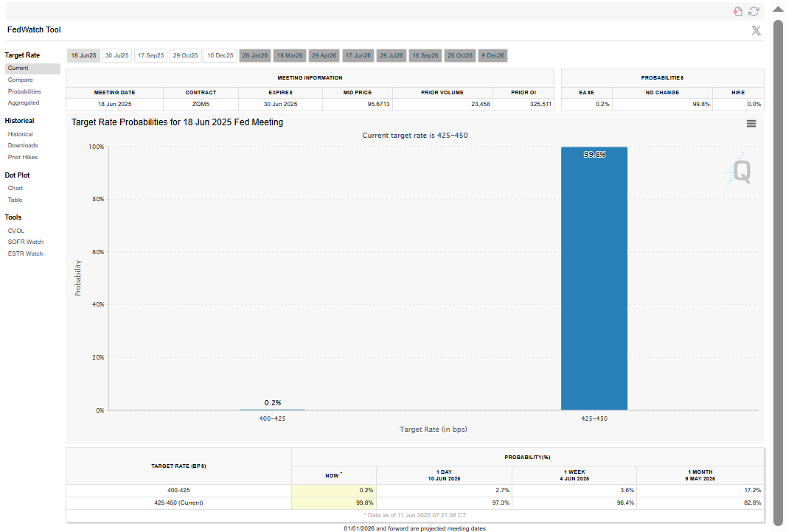The image size is (797, 532).
Task: Select the 10 Dec25 meeting tab
Action: point(220,56)
